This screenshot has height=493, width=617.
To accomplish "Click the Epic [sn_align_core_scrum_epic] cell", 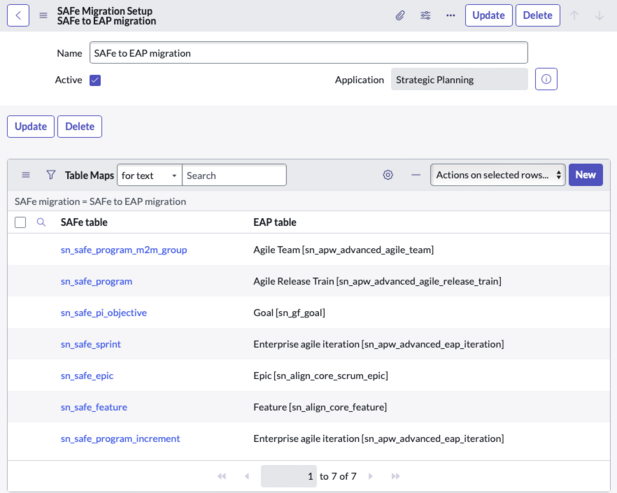I will coord(321,376).
